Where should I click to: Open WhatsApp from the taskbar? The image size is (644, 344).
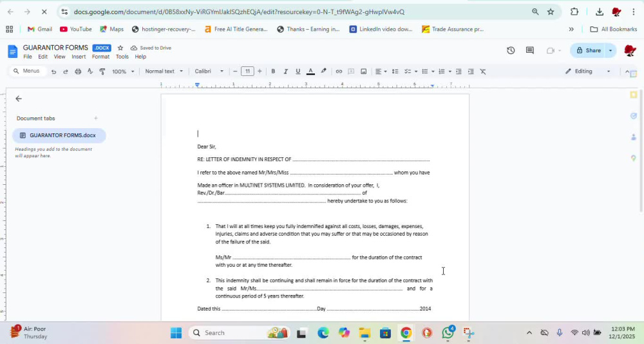pos(448,332)
